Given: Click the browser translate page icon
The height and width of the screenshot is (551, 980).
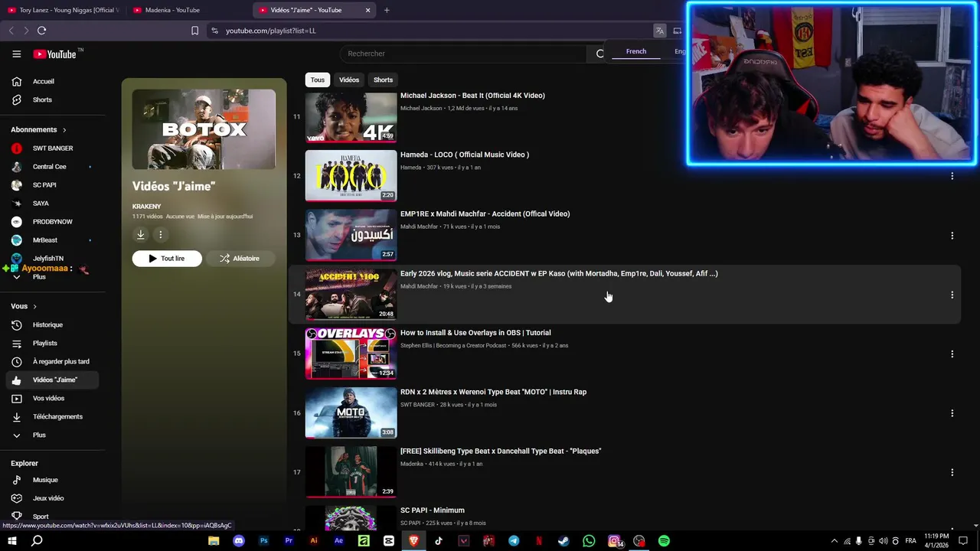Looking at the screenshot, I should tap(659, 31).
